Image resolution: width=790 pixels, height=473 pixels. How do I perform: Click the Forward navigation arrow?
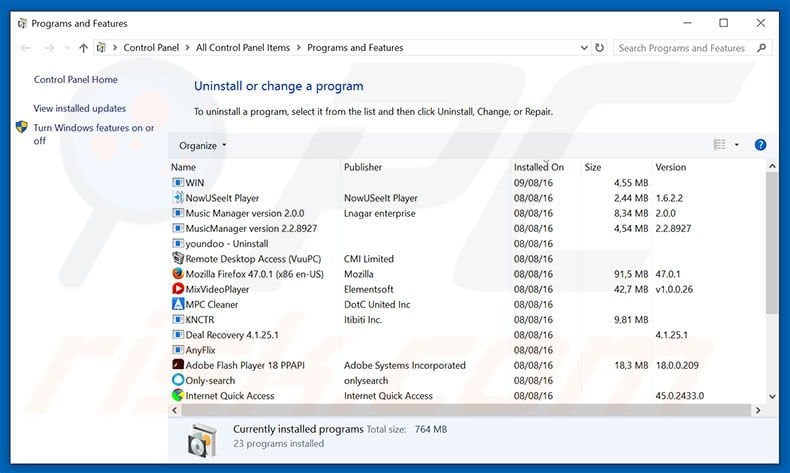pyautogui.click(x=49, y=48)
